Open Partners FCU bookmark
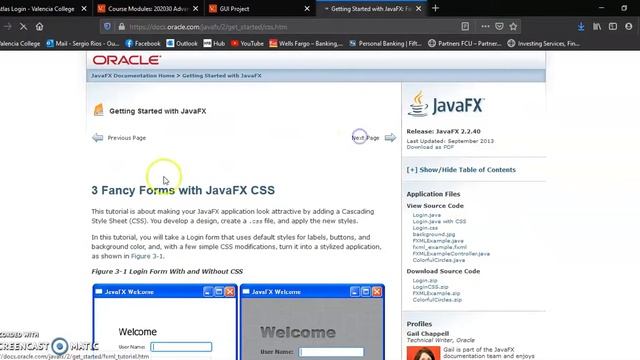The image size is (640, 360). click(464, 43)
